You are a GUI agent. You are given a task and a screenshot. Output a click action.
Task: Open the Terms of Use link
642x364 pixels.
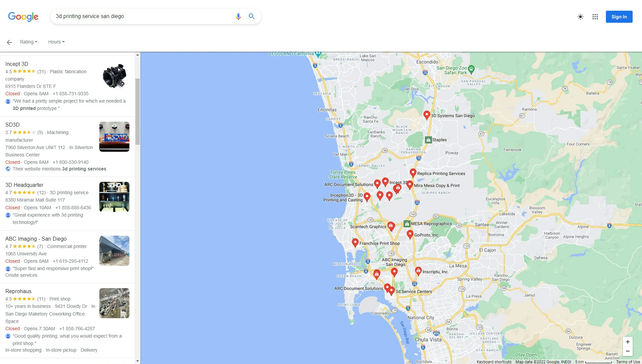click(628, 362)
